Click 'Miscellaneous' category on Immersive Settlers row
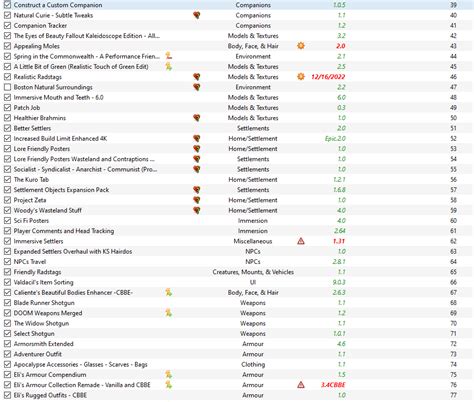474x402 pixels. [253, 241]
